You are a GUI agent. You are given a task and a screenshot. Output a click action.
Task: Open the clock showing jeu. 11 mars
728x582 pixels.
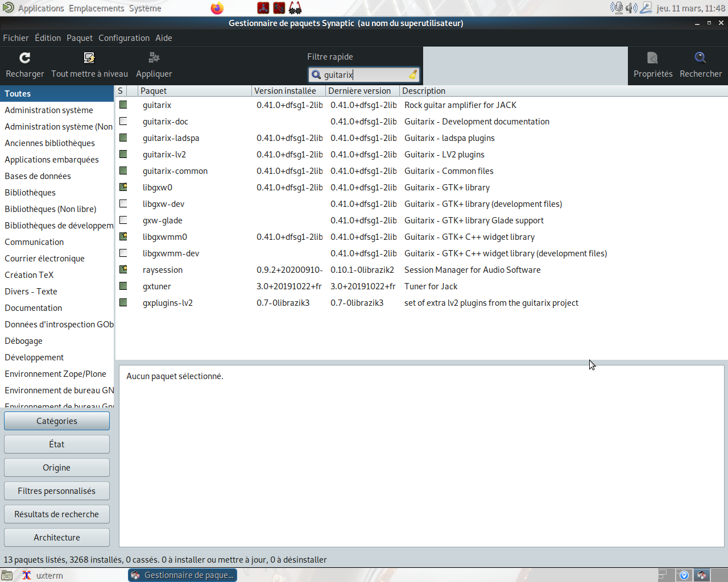pyautogui.click(x=690, y=9)
